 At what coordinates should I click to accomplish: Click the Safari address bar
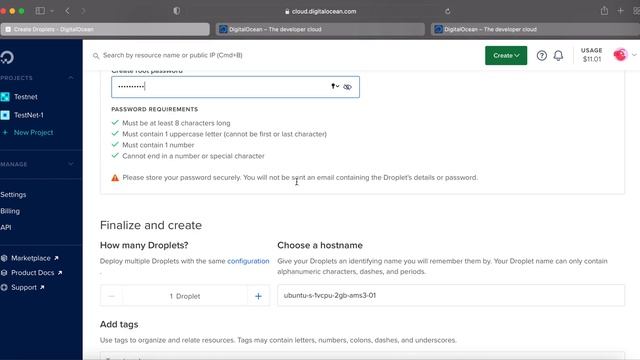click(x=320, y=11)
